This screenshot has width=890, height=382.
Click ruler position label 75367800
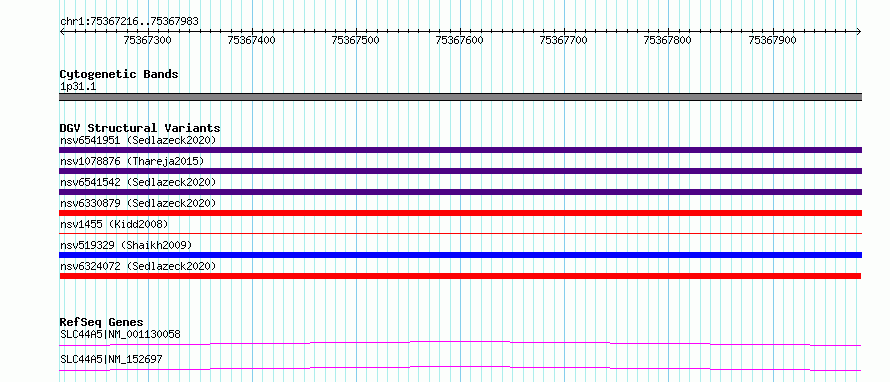click(x=668, y=40)
